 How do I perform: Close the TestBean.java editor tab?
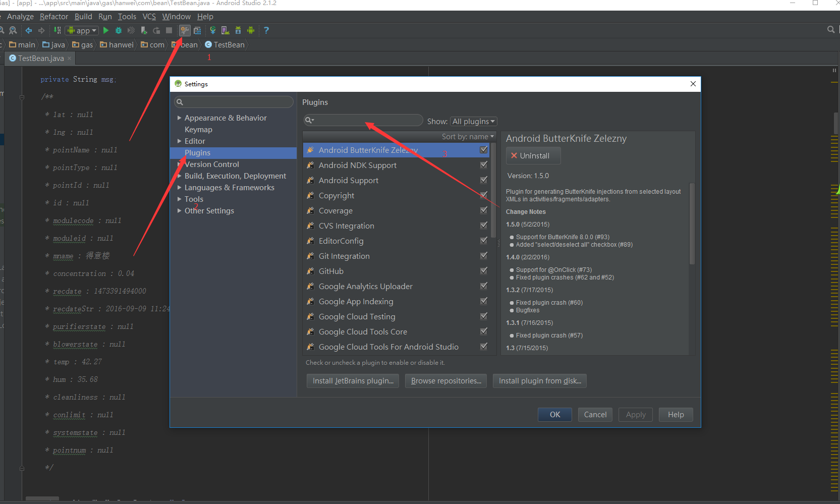pyautogui.click(x=70, y=59)
